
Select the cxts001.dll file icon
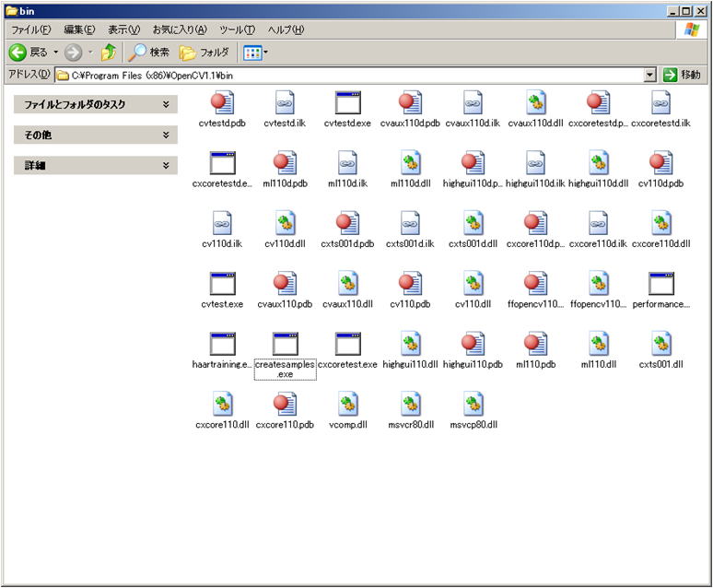pyautogui.click(x=661, y=344)
